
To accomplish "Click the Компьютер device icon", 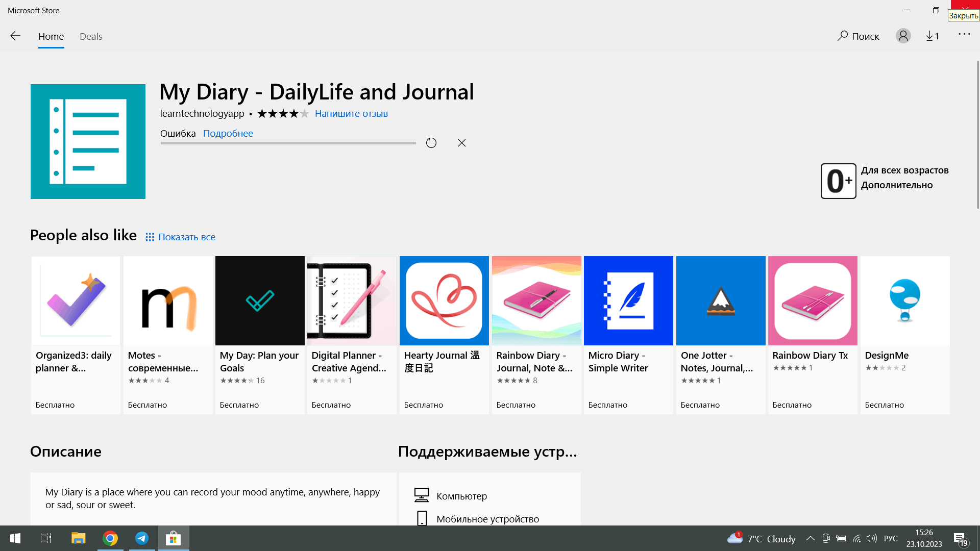I will [x=422, y=495].
